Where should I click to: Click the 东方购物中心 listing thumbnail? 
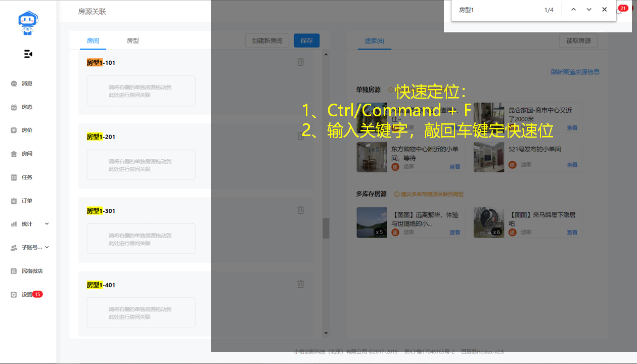point(372,157)
